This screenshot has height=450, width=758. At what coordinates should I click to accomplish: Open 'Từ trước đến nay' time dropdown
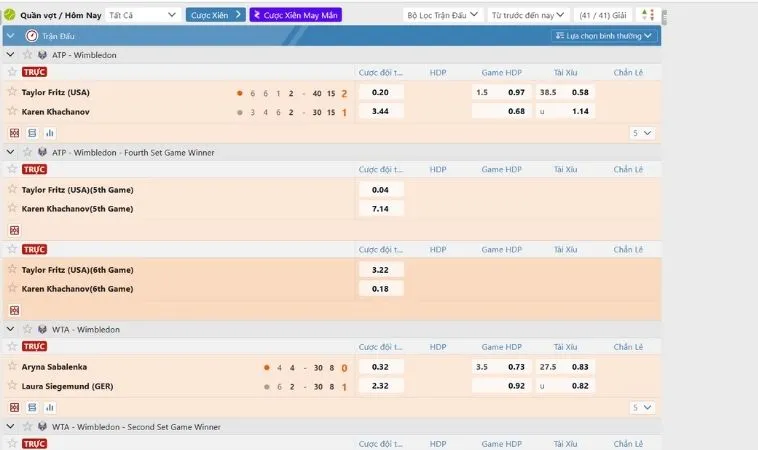(x=528, y=15)
